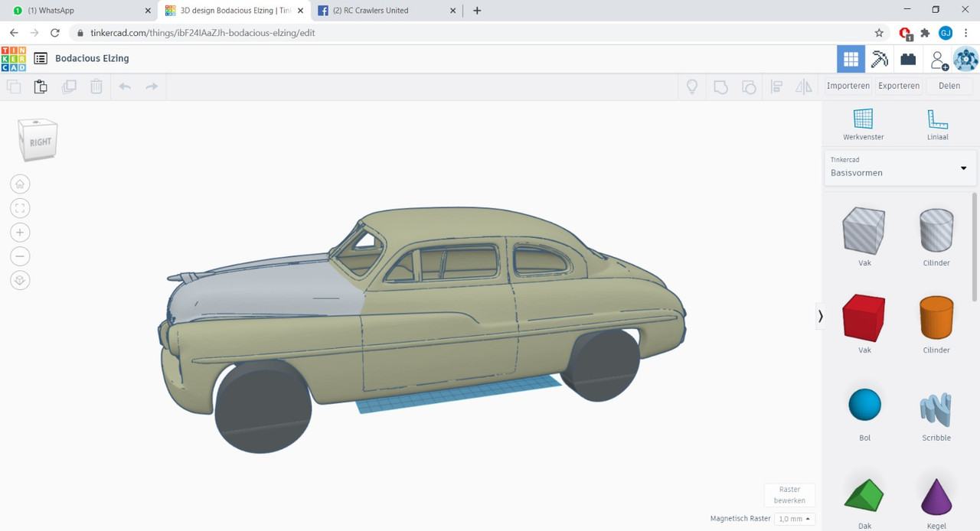Open the Blocks pickaxe view
Viewport: 980px width, 531px height.
click(880, 59)
